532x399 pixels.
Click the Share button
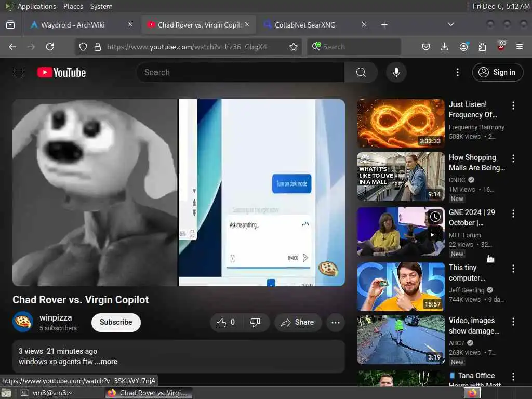click(297, 322)
